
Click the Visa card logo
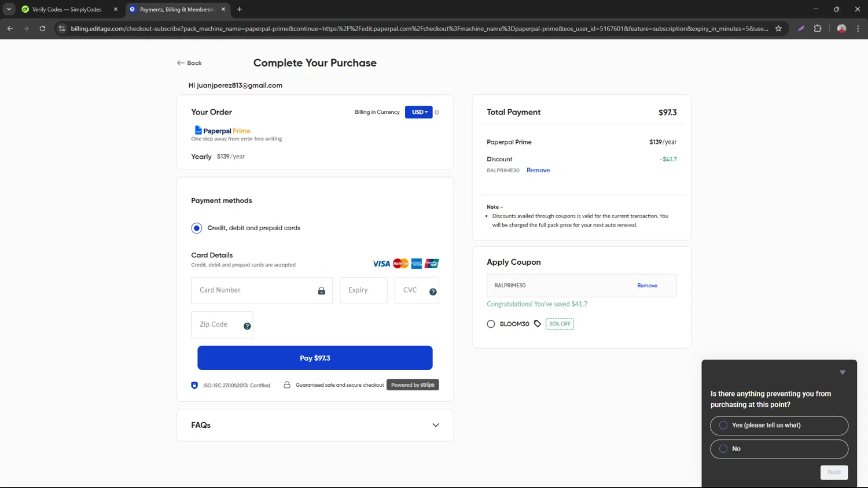click(x=381, y=264)
